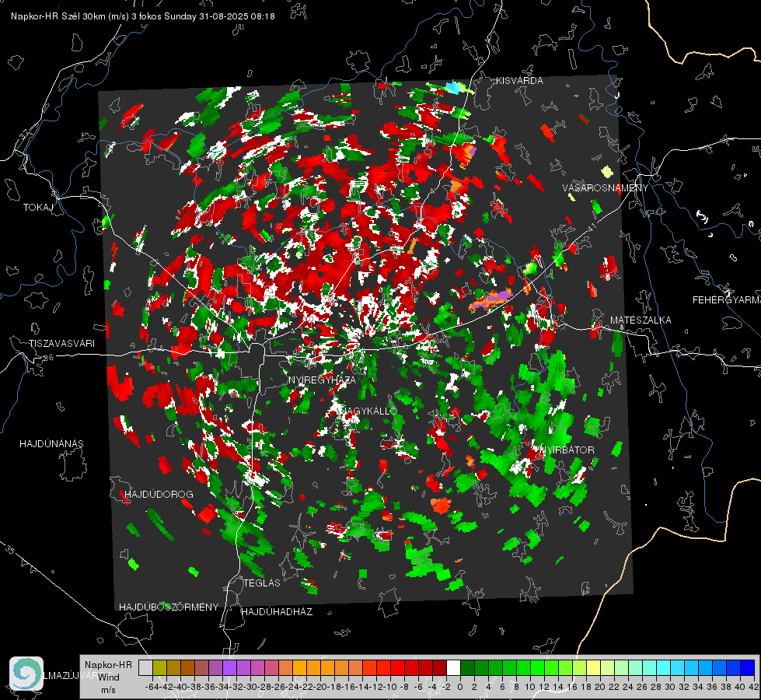Viewport: 761px width, 700px height.
Task: Click road number 41 near Vásárosnamény
Action: coord(592,227)
